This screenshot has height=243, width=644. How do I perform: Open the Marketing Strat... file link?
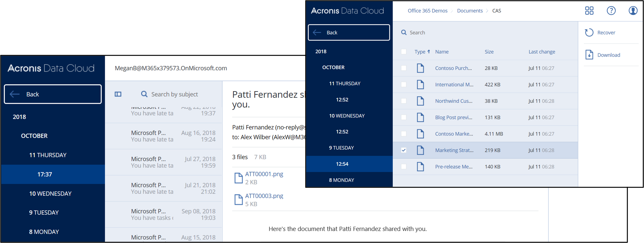pos(454,150)
